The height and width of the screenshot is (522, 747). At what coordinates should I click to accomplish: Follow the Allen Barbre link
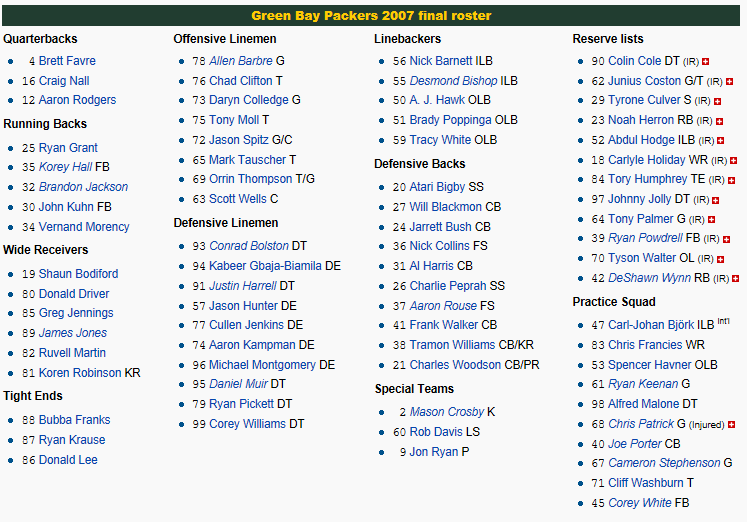point(241,61)
